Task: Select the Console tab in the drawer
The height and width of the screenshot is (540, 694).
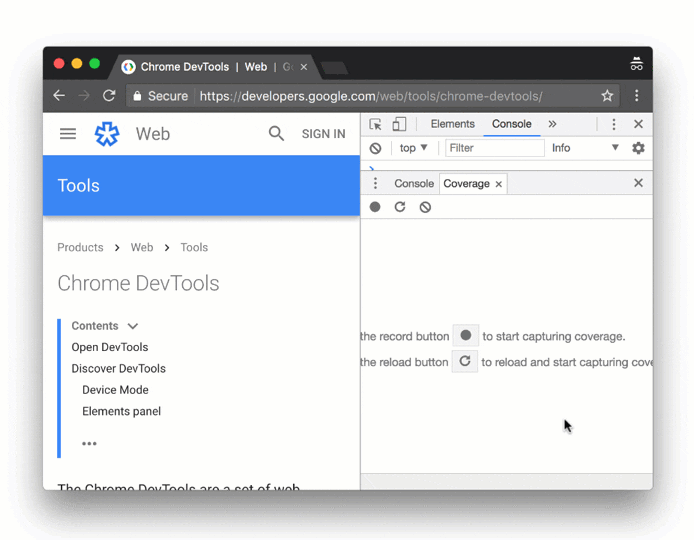Action: [413, 184]
